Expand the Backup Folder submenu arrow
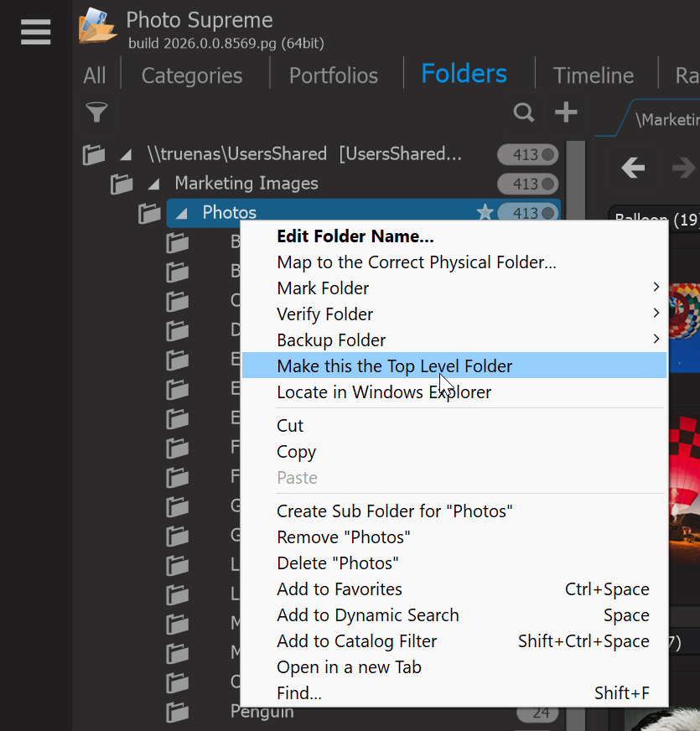 (656, 339)
